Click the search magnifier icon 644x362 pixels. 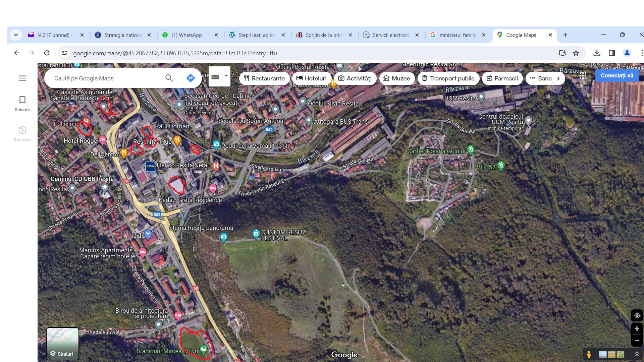169,78
